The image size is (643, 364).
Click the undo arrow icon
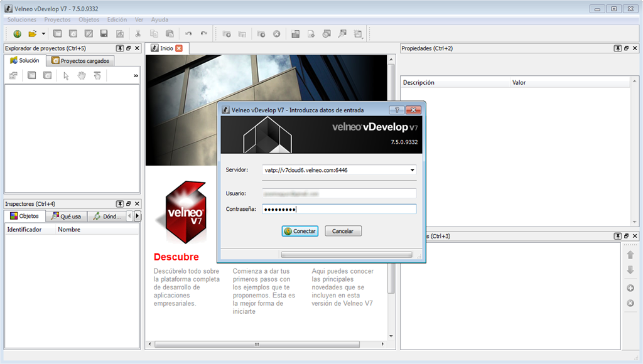click(188, 34)
